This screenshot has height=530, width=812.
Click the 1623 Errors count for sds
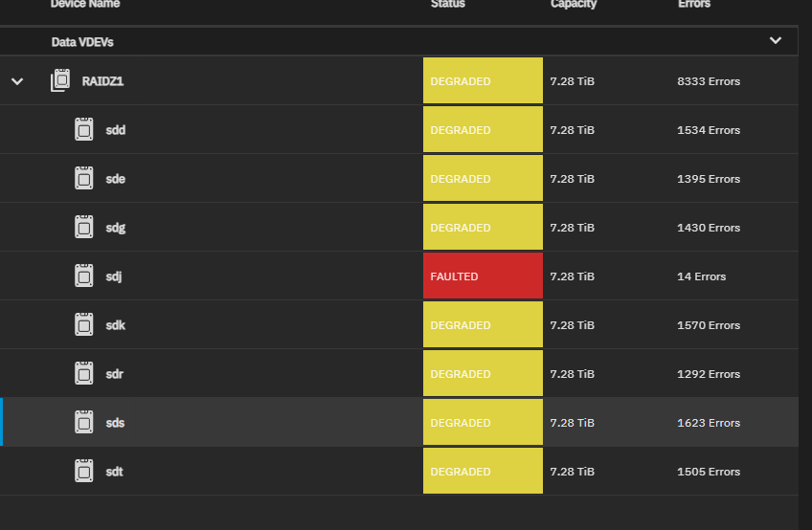[709, 423]
